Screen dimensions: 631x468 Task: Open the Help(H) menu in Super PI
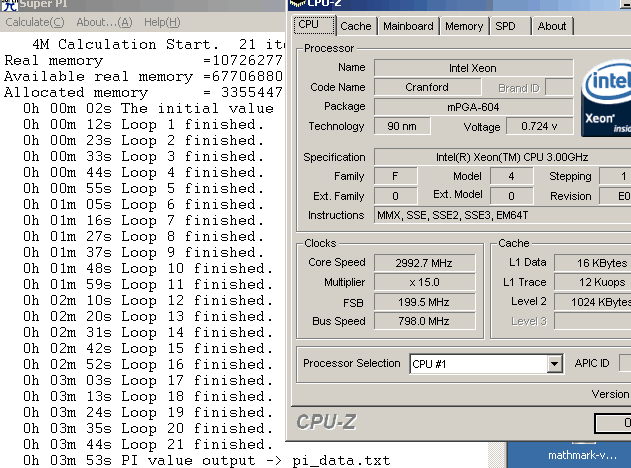click(162, 22)
